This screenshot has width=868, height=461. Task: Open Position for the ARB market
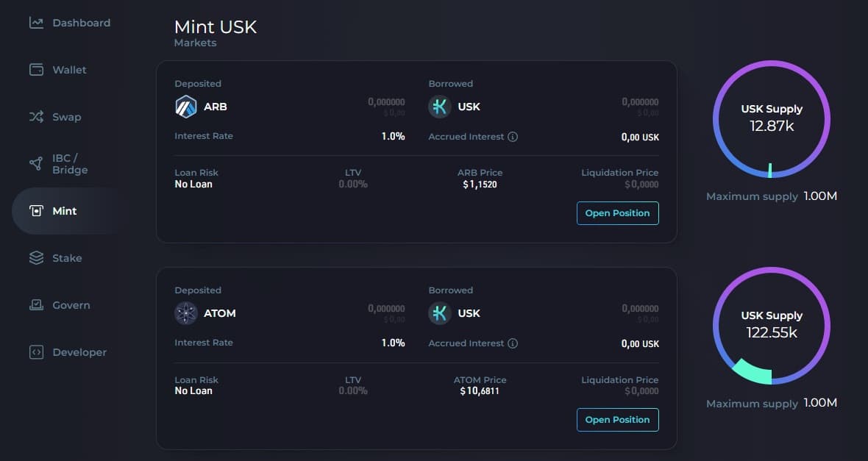coord(618,213)
